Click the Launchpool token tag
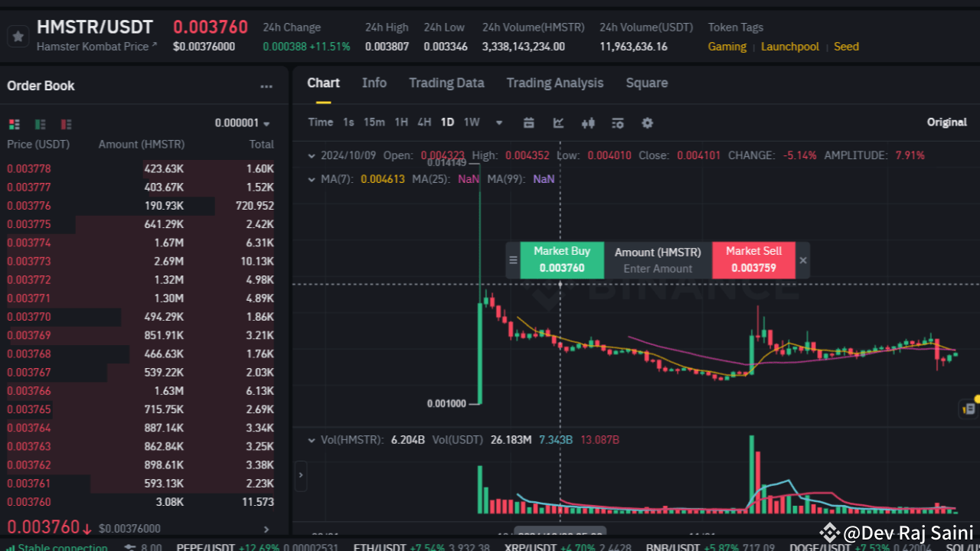This screenshot has height=551, width=980. [x=790, y=47]
